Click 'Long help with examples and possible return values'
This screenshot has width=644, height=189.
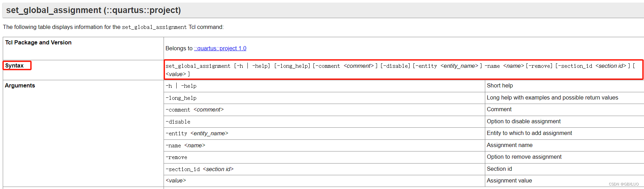552,97
